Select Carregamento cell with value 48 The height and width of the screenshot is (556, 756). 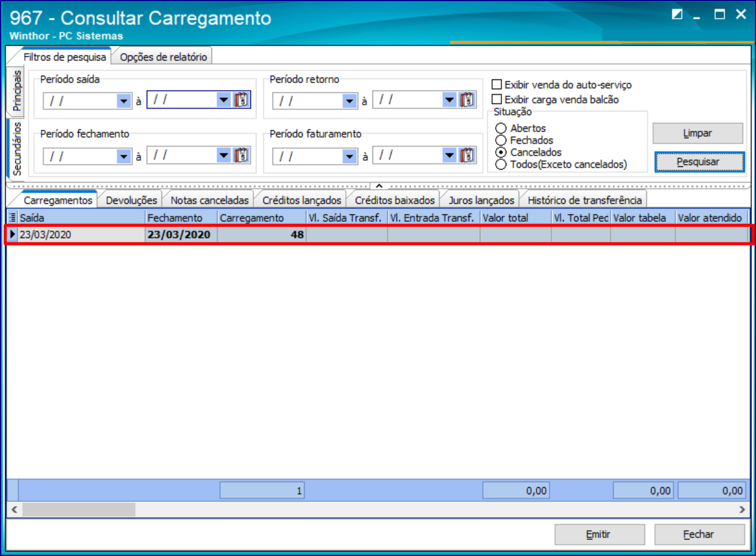point(262,235)
